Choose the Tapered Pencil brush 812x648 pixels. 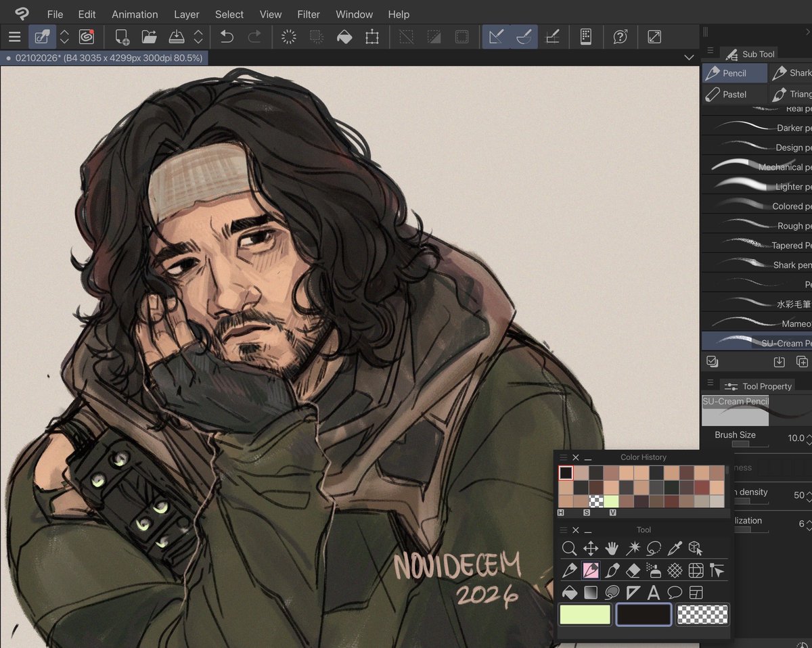coord(757,245)
